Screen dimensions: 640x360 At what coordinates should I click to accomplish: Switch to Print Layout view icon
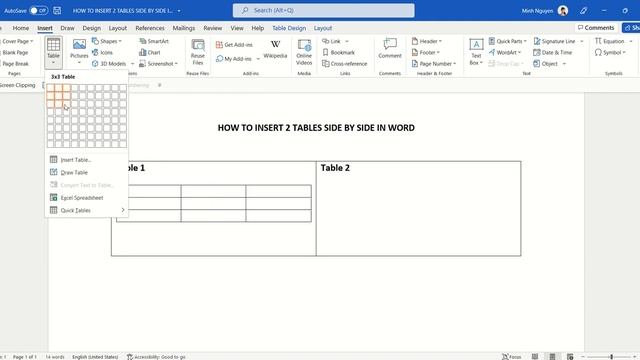(552, 357)
